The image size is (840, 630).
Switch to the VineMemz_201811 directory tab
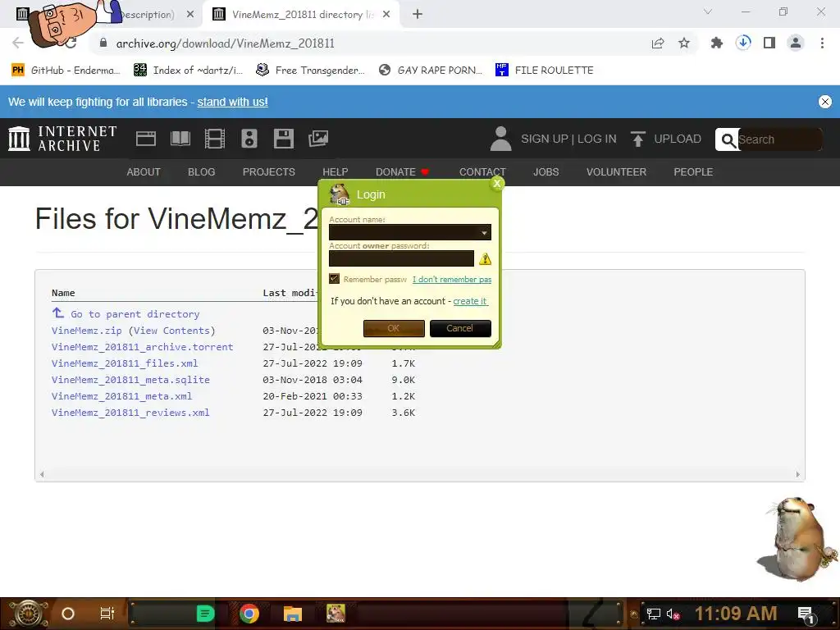(302, 15)
